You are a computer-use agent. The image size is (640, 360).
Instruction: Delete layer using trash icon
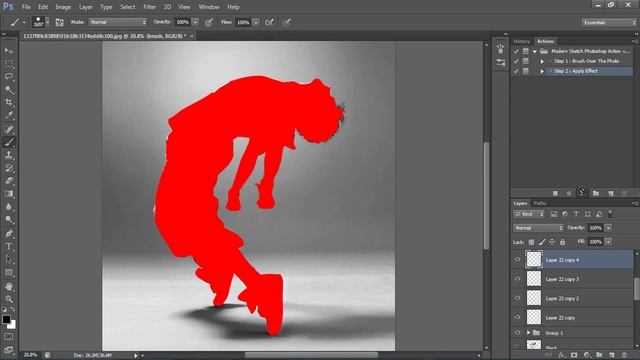(624, 356)
